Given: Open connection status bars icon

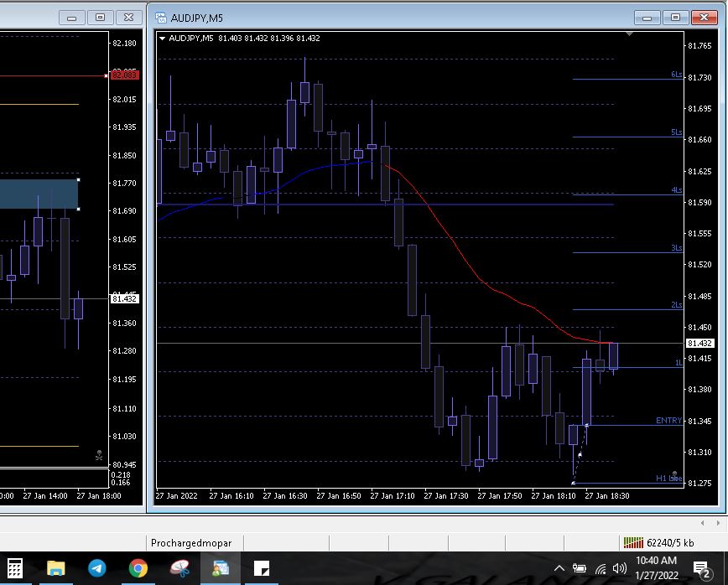Looking at the screenshot, I should (x=633, y=542).
